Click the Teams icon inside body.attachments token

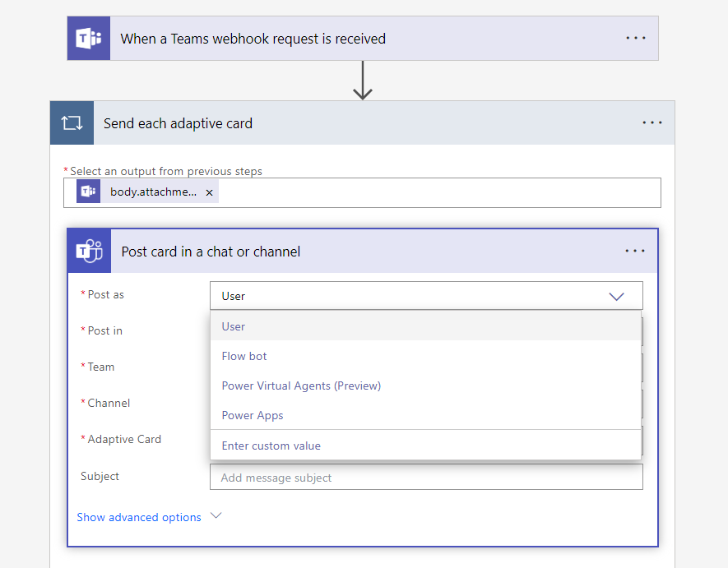click(x=89, y=192)
